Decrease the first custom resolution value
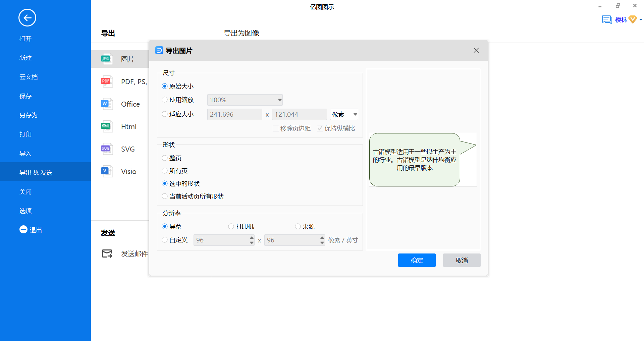Viewport: 644px width, 341px height. click(252, 243)
